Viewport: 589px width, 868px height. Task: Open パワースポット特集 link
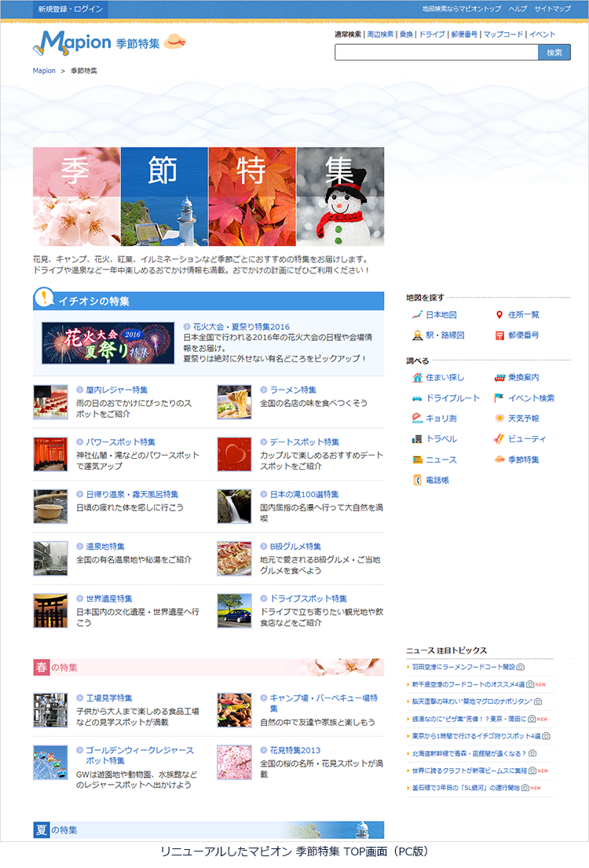[x=121, y=441]
